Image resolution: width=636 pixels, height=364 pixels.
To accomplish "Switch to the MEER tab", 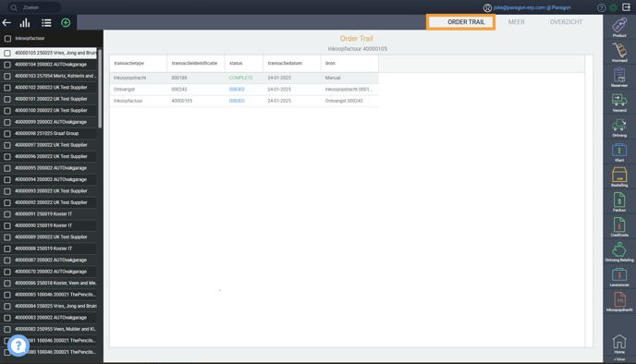I will [x=517, y=22].
